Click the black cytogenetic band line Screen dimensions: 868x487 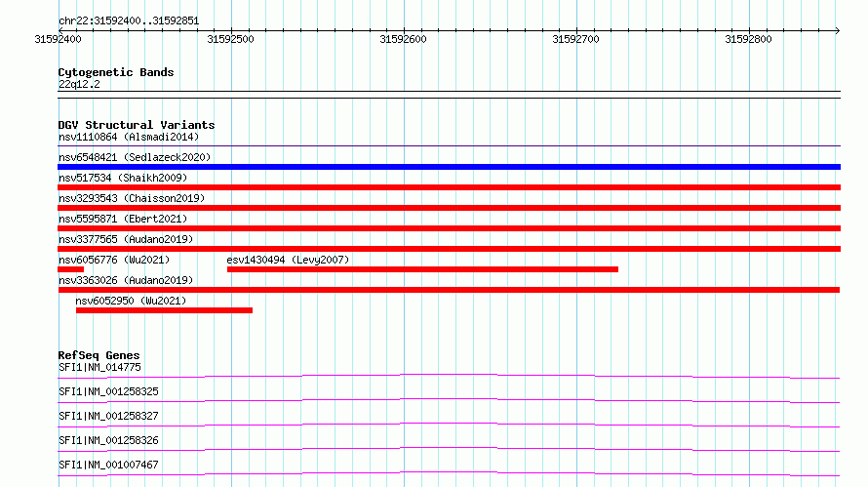449,95
